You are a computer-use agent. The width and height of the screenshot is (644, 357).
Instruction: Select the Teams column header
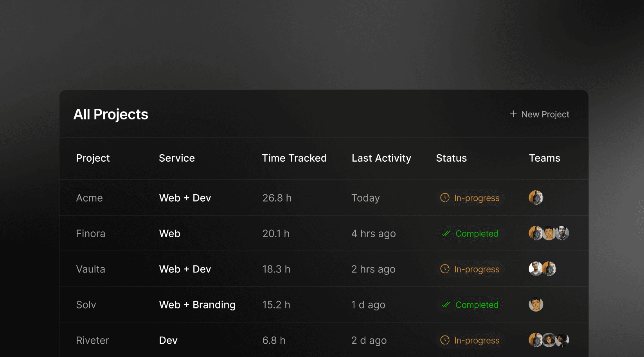pos(545,158)
